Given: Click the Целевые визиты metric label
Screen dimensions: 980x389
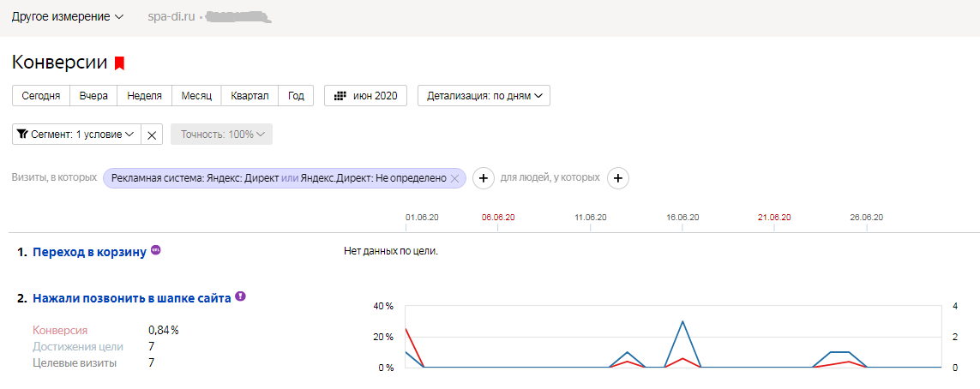Looking at the screenshot, I should [74, 362].
